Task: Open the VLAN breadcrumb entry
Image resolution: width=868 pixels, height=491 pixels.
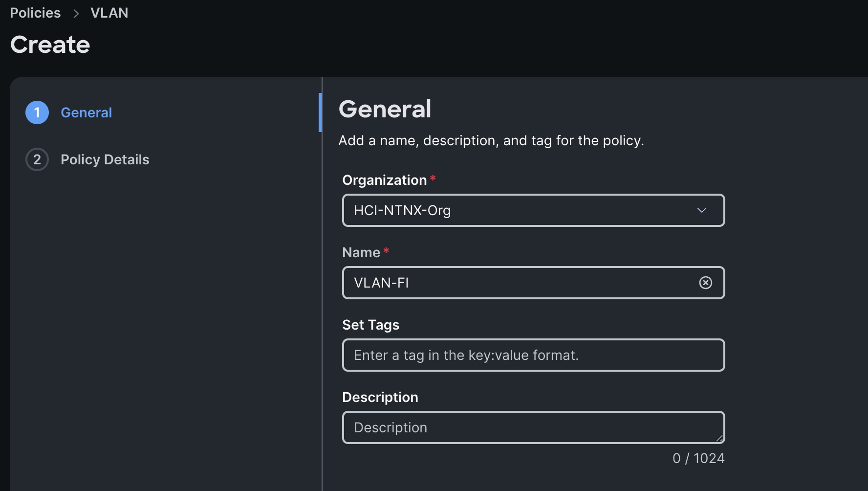Action: coord(109,13)
